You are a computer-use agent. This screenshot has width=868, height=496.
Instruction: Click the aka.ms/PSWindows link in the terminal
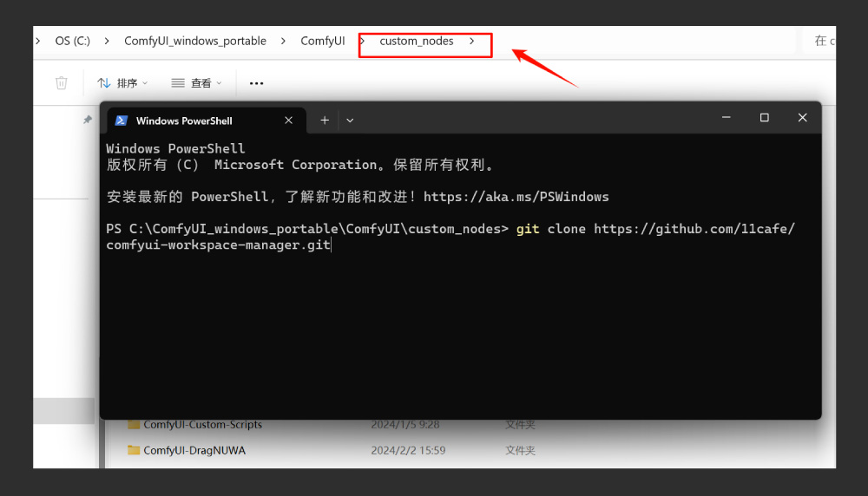[x=516, y=197]
